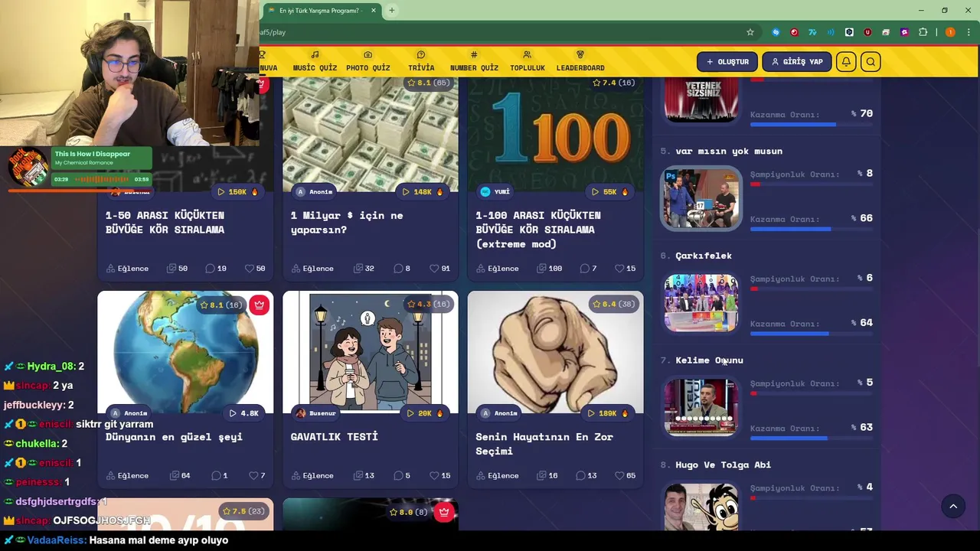Open the Leaderboard page
The height and width of the screenshot is (551, 980).
coord(580,62)
